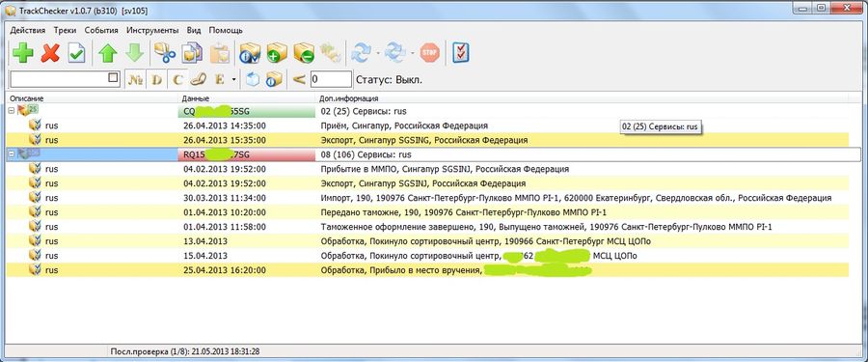868x362 pixels.
Task: Click the first blue refresh arrows icon
Action: 361,53
